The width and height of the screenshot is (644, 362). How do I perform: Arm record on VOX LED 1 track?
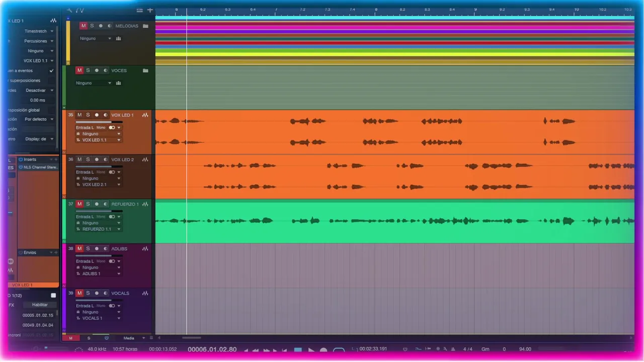coord(97,115)
